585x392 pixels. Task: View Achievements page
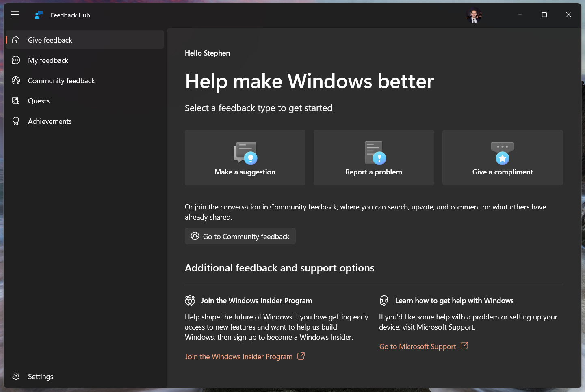[85, 121]
